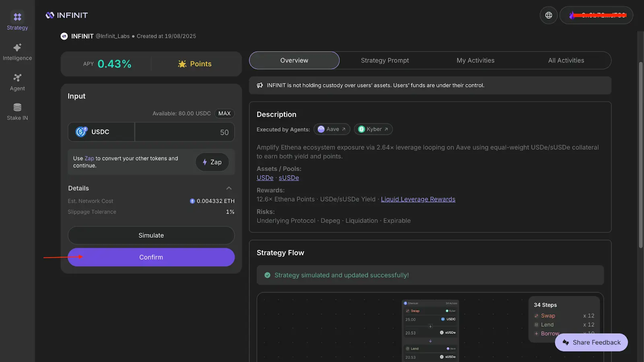
Task: Click the Strategy Flow heading
Action: [x=281, y=253]
